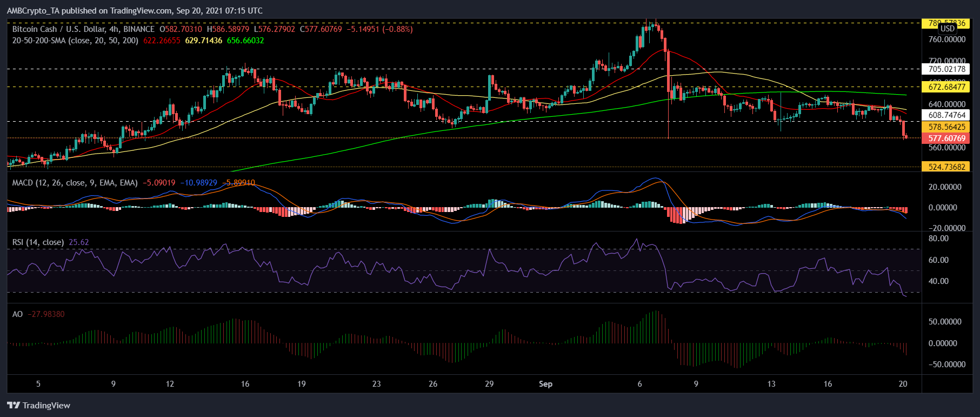This screenshot has width=980, height=417.
Task: Click the MACD signal value -5.89910
Action: [238, 183]
